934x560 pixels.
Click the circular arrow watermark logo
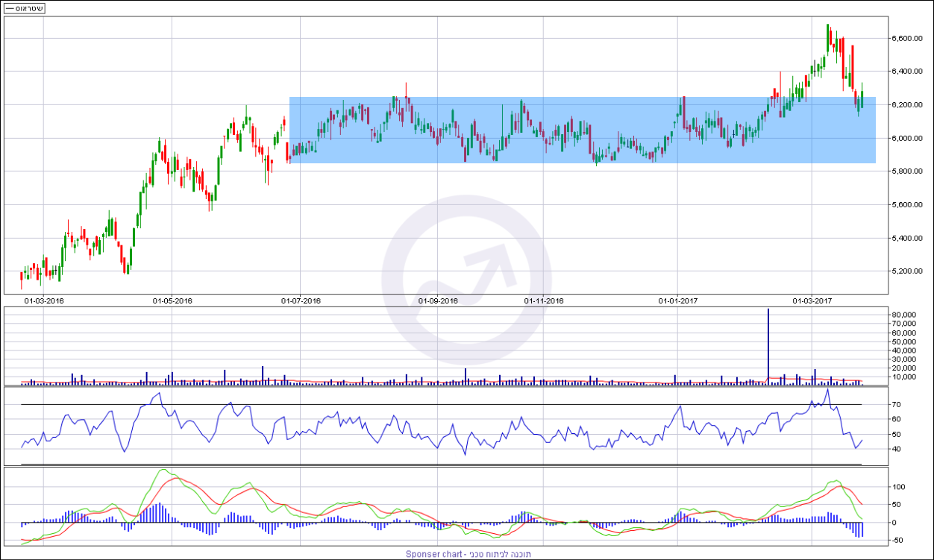pyautogui.click(x=466, y=280)
